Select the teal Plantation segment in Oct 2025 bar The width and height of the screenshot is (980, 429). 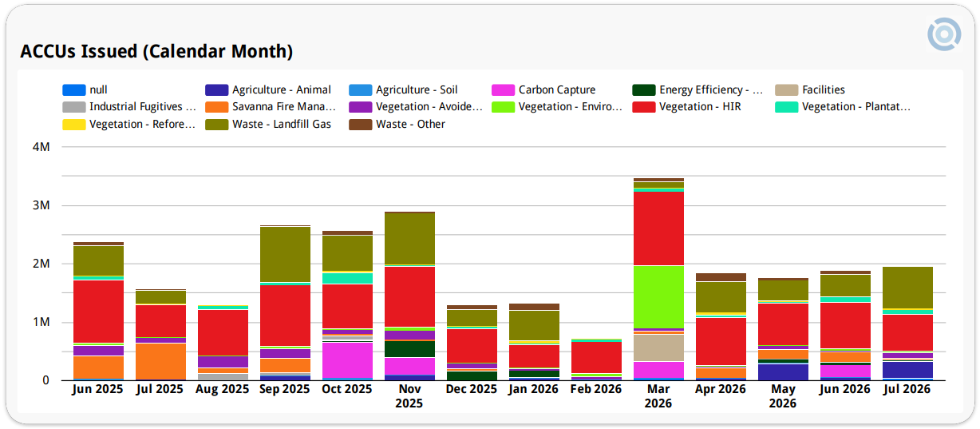[347, 278]
